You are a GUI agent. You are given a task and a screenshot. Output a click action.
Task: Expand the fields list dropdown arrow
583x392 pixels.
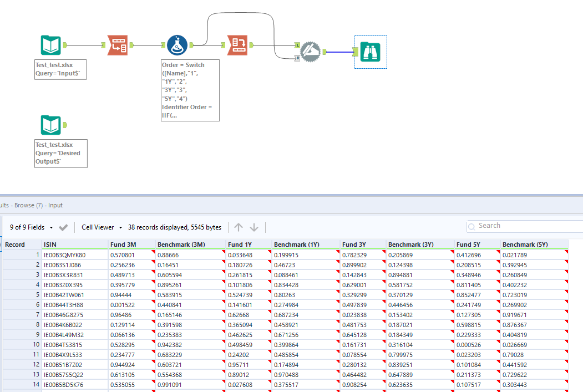50,227
